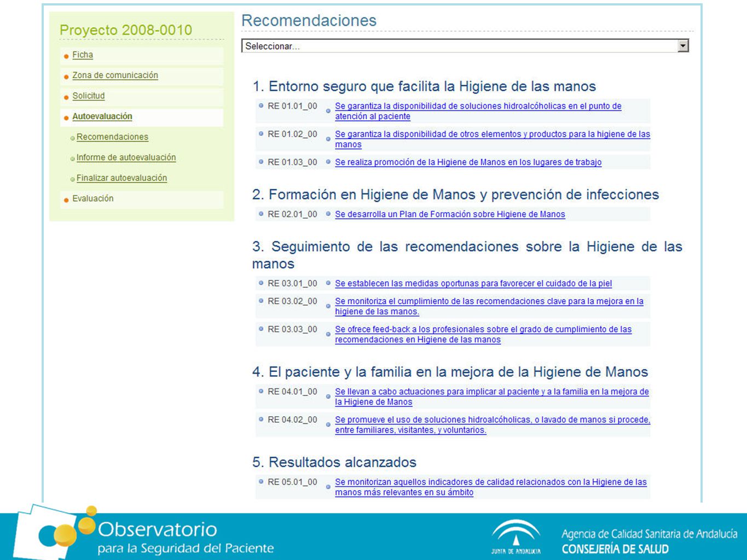Viewport: 747px width, 560px height.
Task: Open promoción de la Higiene de Manos link
Action: (x=468, y=162)
